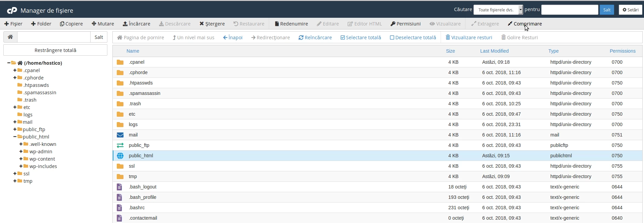Check Selectare totală to select all
This screenshot has height=223, width=644.
360,38
